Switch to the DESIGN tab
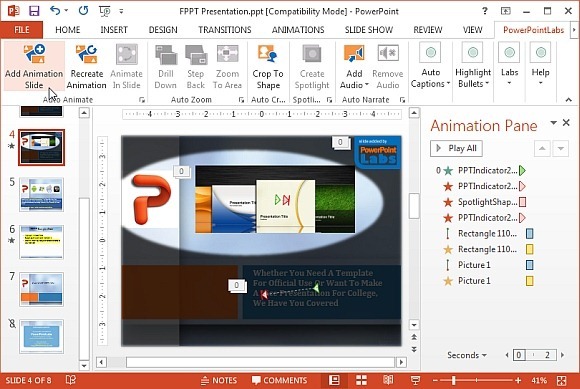 [x=163, y=30]
